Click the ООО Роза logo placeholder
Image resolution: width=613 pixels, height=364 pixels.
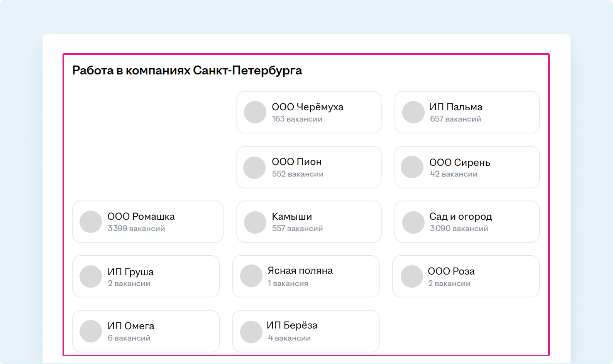click(412, 276)
